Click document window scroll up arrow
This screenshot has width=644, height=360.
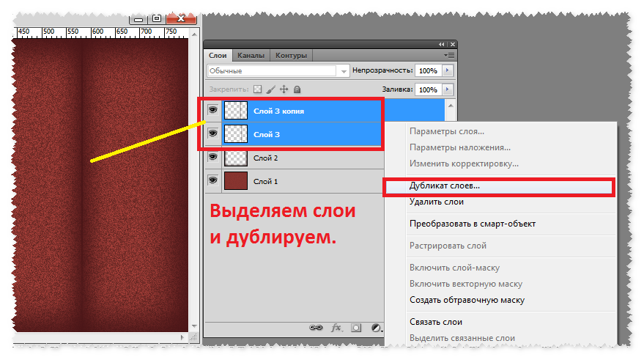coord(195,34)
